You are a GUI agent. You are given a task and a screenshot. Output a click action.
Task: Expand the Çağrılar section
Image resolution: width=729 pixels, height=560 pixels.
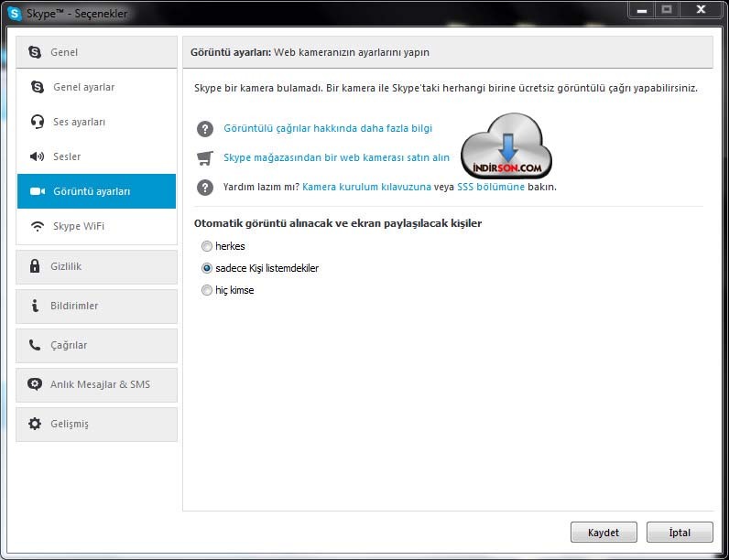pyautogui.click(x=97, y=346)
